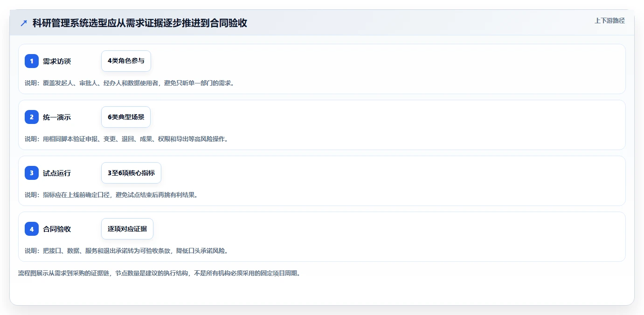Click the 试点运行 step label

pyautogui.click(x=57, y=173)
